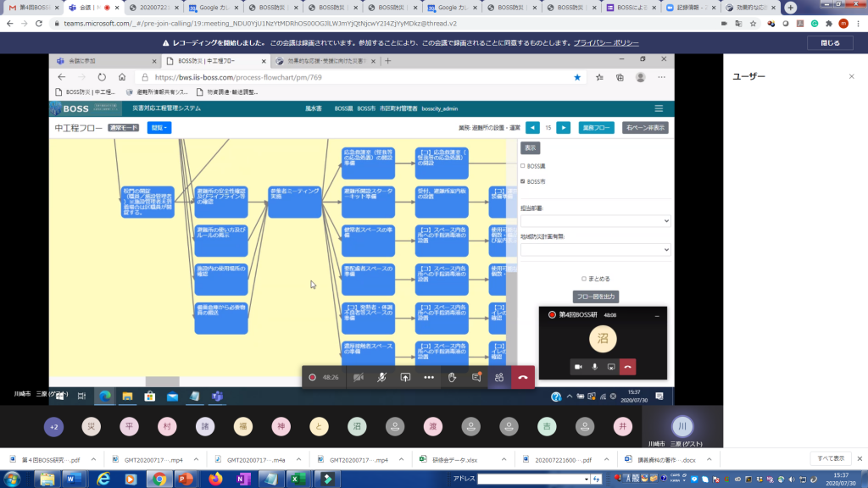The width and height of the screenshot is (868, 488).
Task: Open more actions (three dots) in call bar
Action: (429, 377)
